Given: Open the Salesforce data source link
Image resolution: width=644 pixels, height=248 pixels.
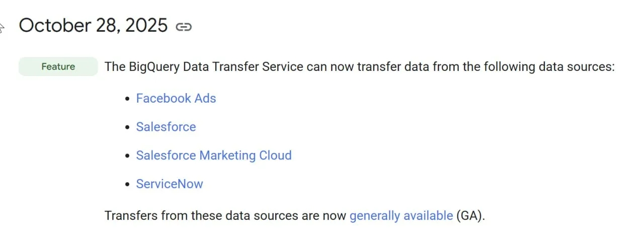Looking at the screenshot, I should 166,127.
